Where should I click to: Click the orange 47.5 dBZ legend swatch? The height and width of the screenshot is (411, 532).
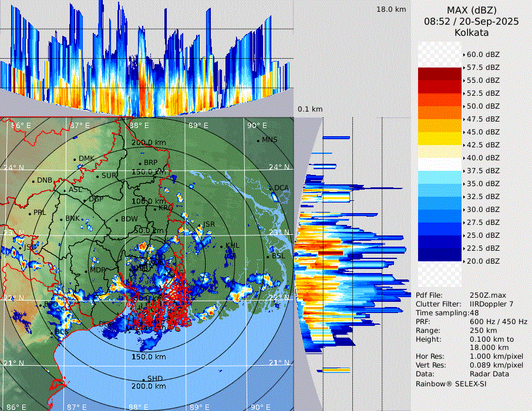click(440, 113)
